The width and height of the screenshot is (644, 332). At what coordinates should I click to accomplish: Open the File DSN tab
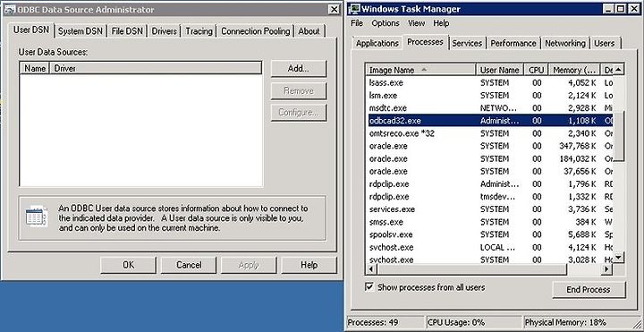click(127, 31)
